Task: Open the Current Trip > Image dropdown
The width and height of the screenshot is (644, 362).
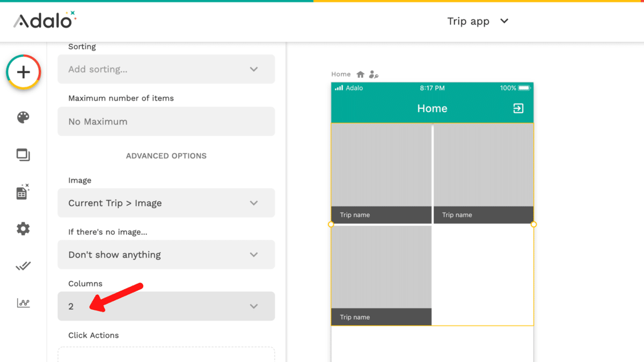Action: pos(166,203)
